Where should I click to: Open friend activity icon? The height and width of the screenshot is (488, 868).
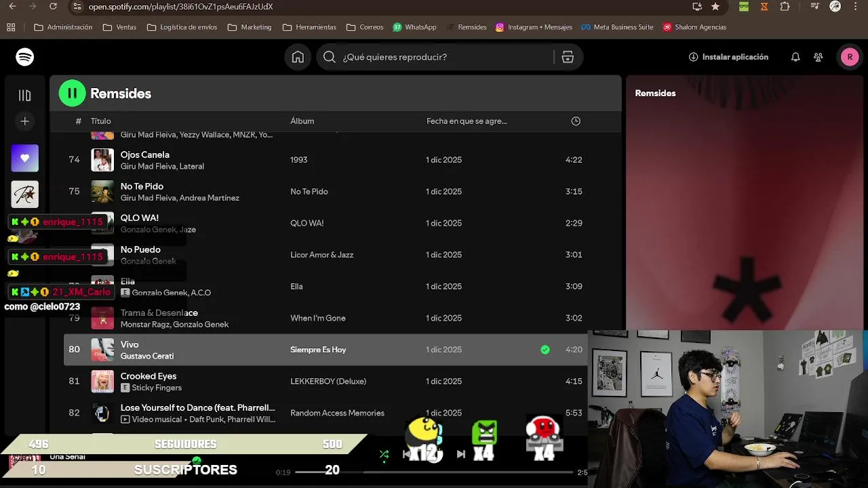818,57
